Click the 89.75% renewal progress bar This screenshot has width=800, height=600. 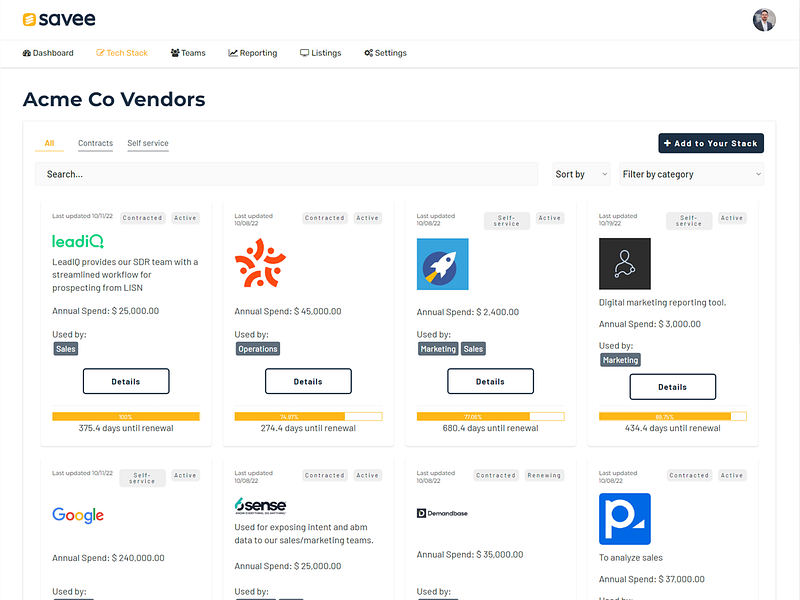pyautogui.click(x=672, y=417)
